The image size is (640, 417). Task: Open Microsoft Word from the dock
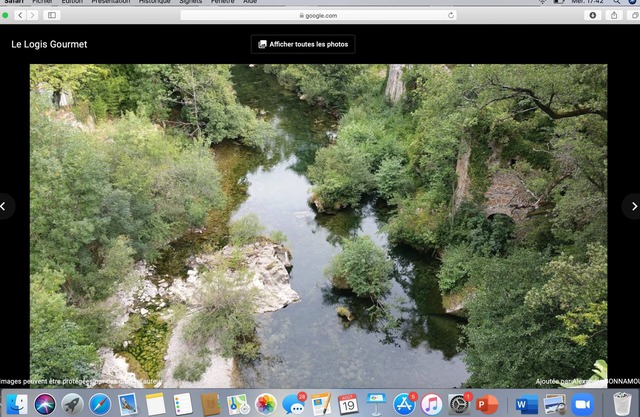pos(524,404)
